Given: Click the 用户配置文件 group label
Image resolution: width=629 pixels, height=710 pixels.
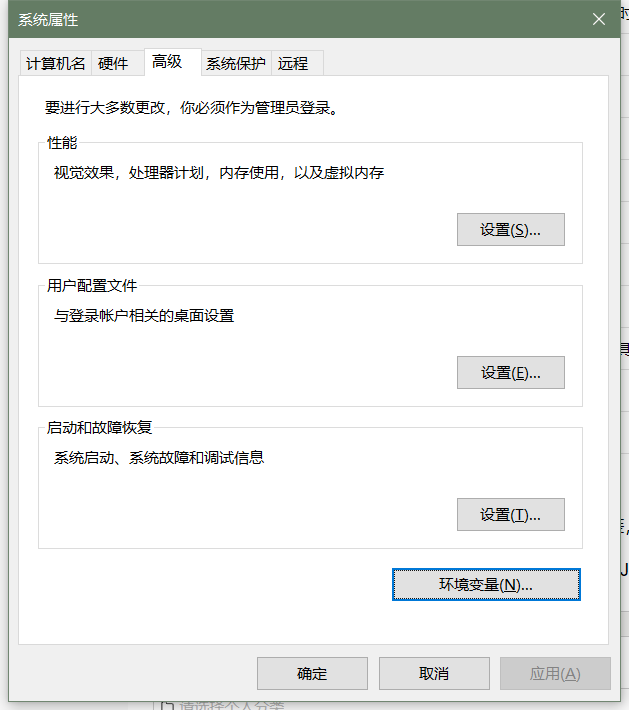Looking at the screenshot, I should [x=92, y=285].
